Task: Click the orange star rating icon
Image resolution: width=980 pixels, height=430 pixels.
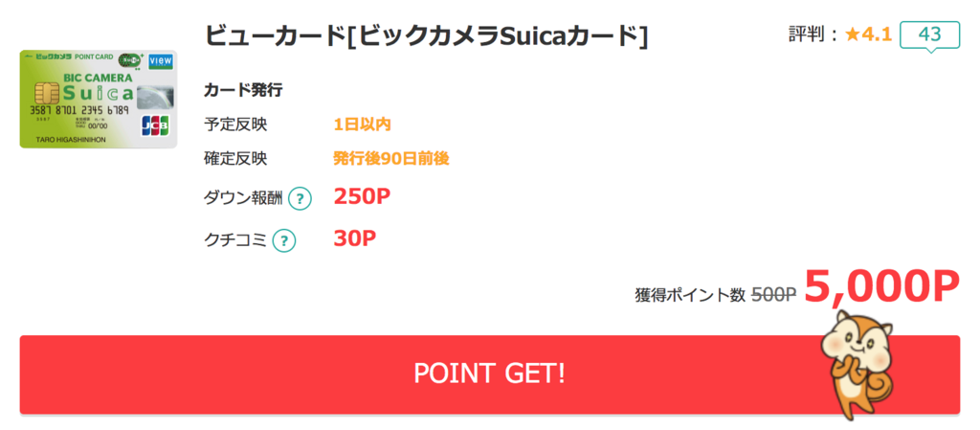Action: click(853, 35)
